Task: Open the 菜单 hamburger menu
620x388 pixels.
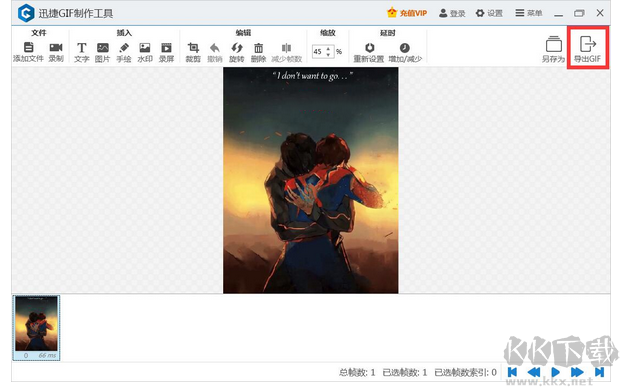Action: [529, 13]
